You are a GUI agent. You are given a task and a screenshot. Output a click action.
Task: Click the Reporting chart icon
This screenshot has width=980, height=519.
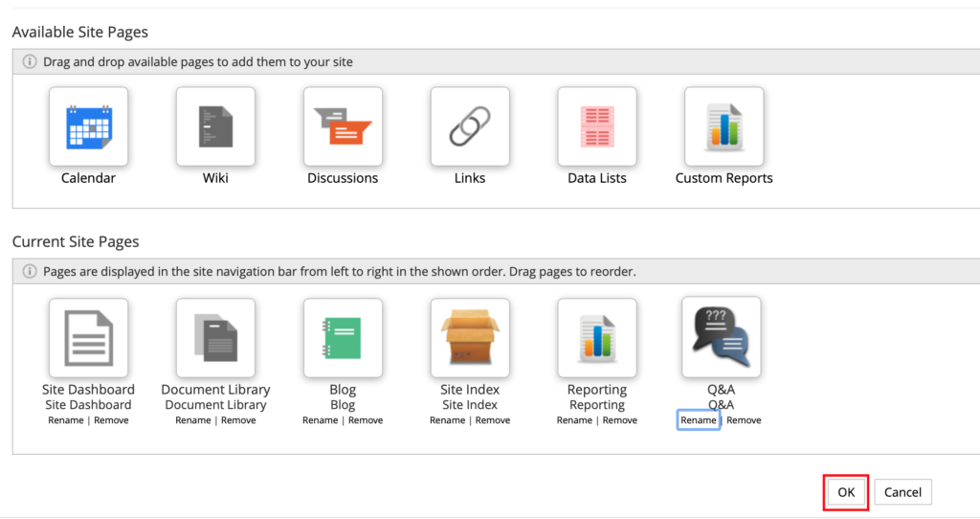tap(597, 338)
